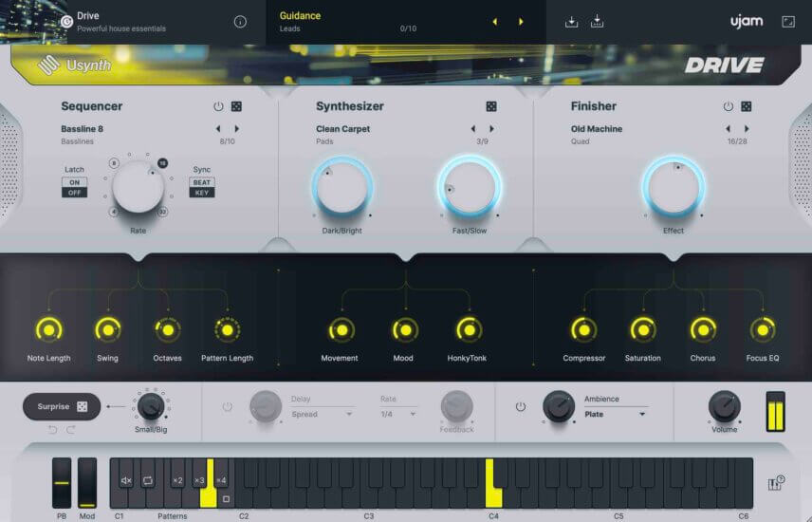This screenshot has width=812, height=522.
Task: Click the Note Length knob
Action: [x=48, y=329]
